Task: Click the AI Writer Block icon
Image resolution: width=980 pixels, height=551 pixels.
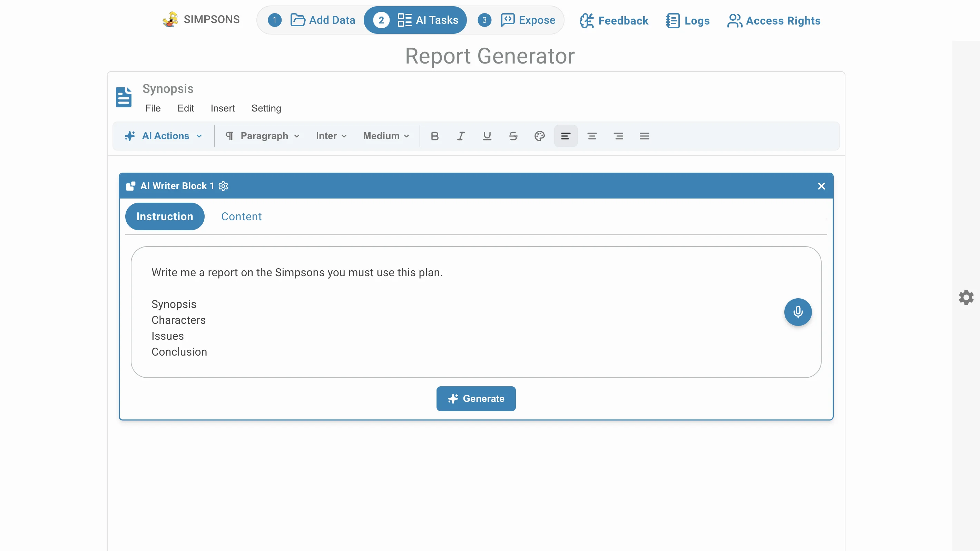Action: click(130, 186)
